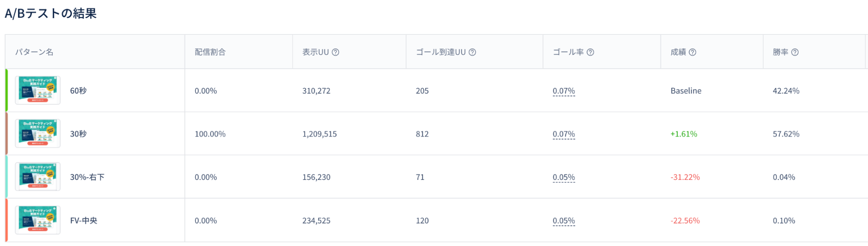Click the green color bar of 60秒 row

click(7, 90)
